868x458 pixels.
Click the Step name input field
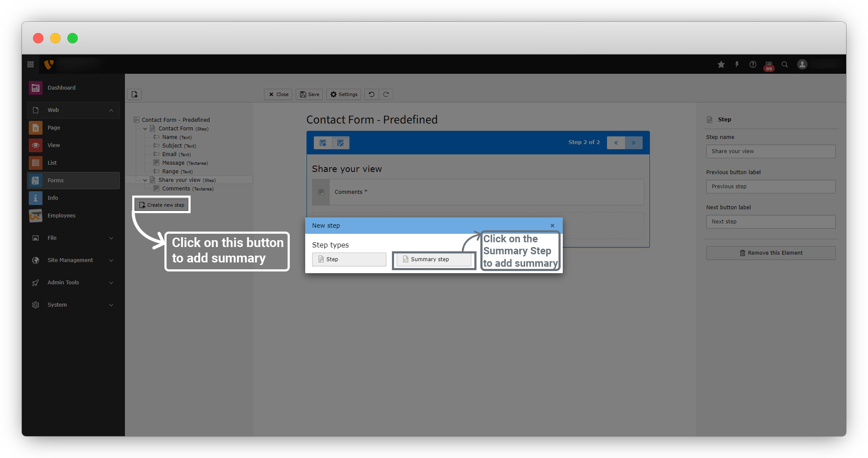pos(771,151)
